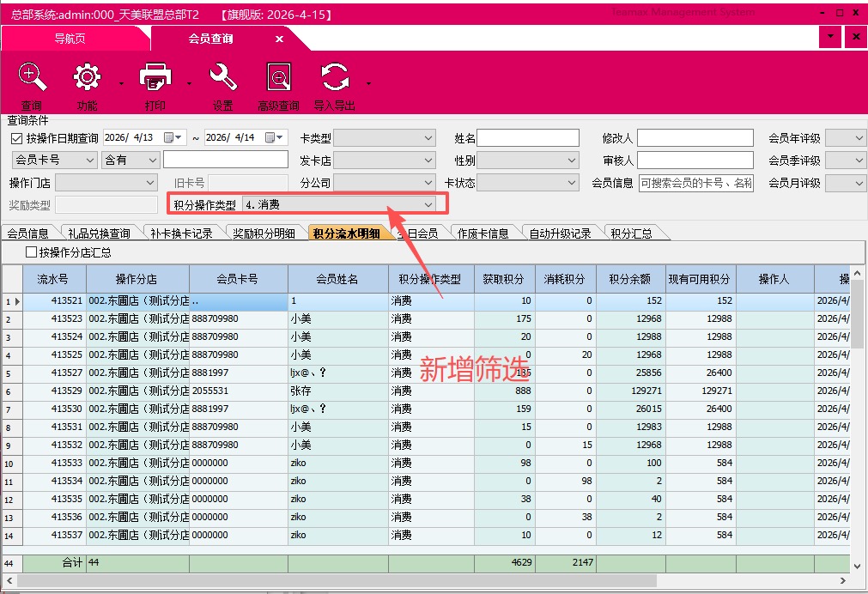Open the 卡类型 dropdown
Screen dimensions: 868x594
coord(428,138)
